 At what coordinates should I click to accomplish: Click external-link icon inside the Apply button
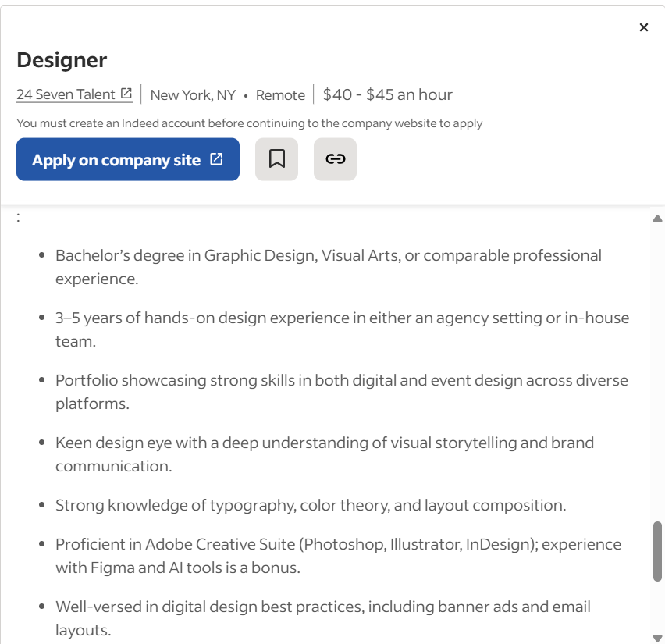[x=216, y=159]
